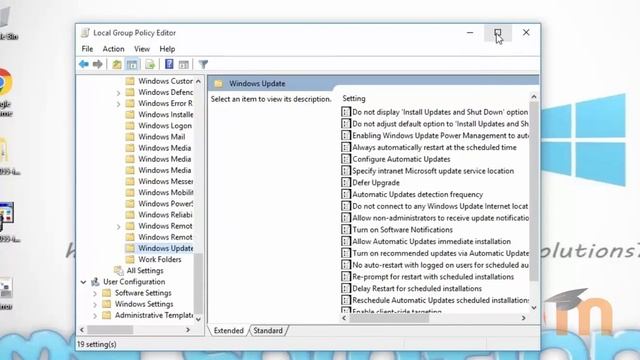The width and height of the screenshot is (640, 360).
Task: Select All Settings in the tree
Action: [145, 270]
